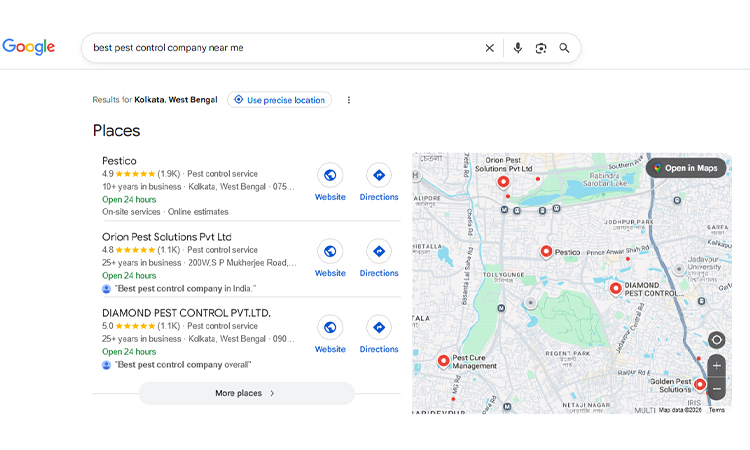Zoom in on the map
This screenshot has height=450, width=750.
[x=716, y=366]
